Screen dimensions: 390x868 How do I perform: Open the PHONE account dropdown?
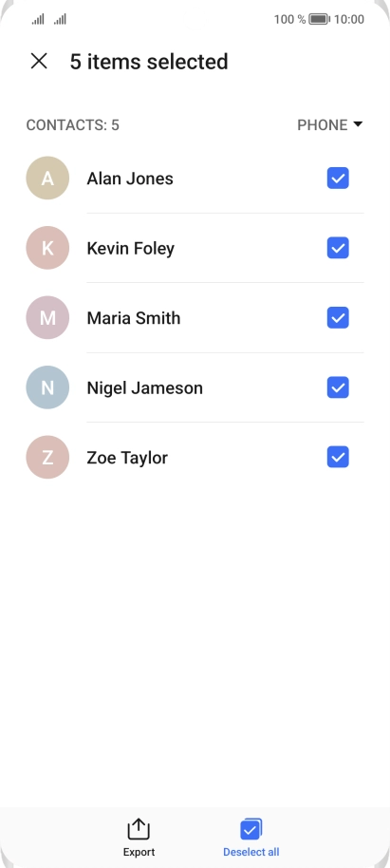330,125
